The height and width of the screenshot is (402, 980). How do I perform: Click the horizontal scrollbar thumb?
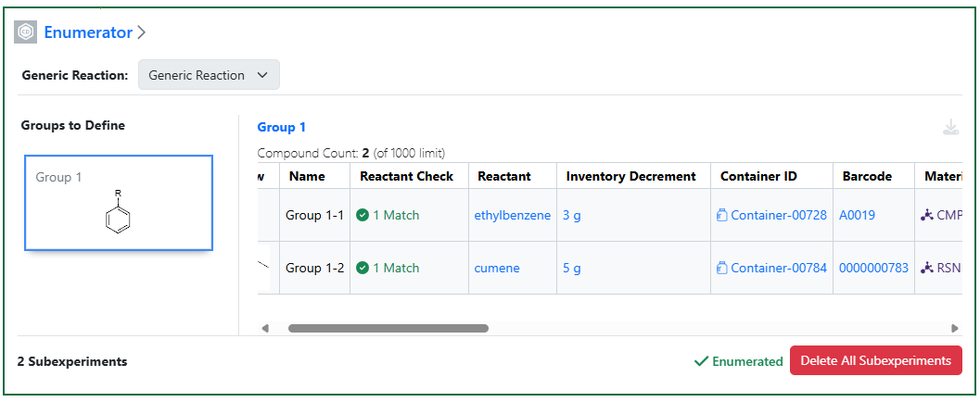click(388, 328)
